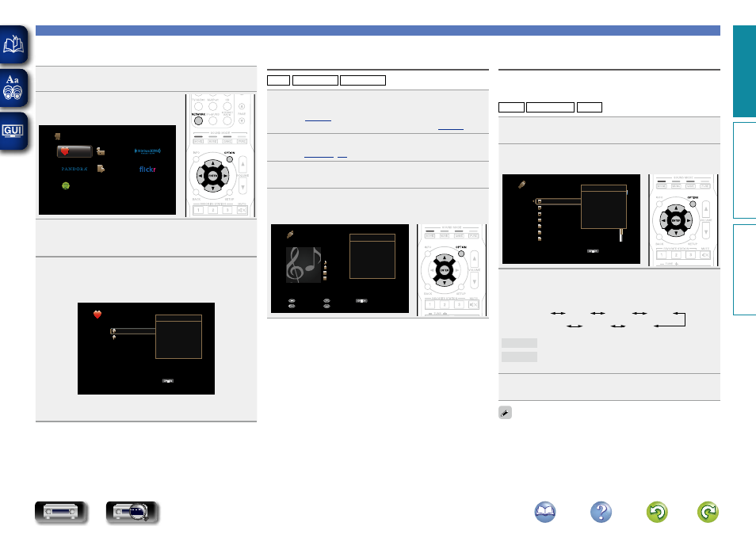Go back with green counterclockwise arrow

pos(657,512)
